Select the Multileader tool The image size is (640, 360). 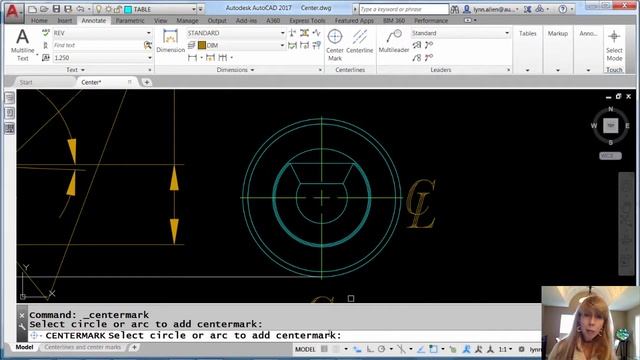pos(393,41)
